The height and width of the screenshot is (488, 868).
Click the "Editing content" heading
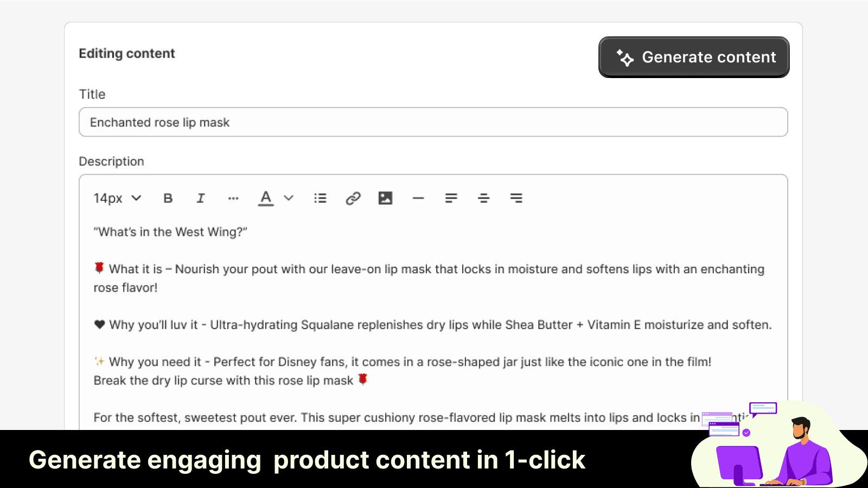tap(127, 54)
